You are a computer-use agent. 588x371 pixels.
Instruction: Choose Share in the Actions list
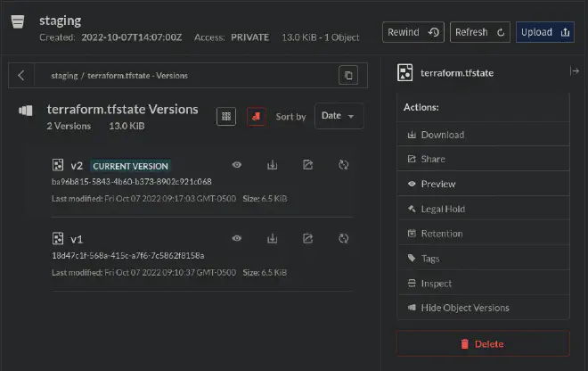tap(483, 159)
